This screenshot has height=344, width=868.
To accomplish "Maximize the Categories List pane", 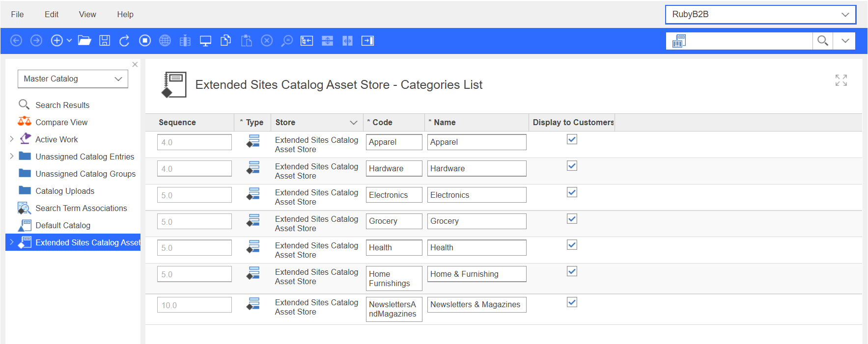I will click(x=841, y=80).
